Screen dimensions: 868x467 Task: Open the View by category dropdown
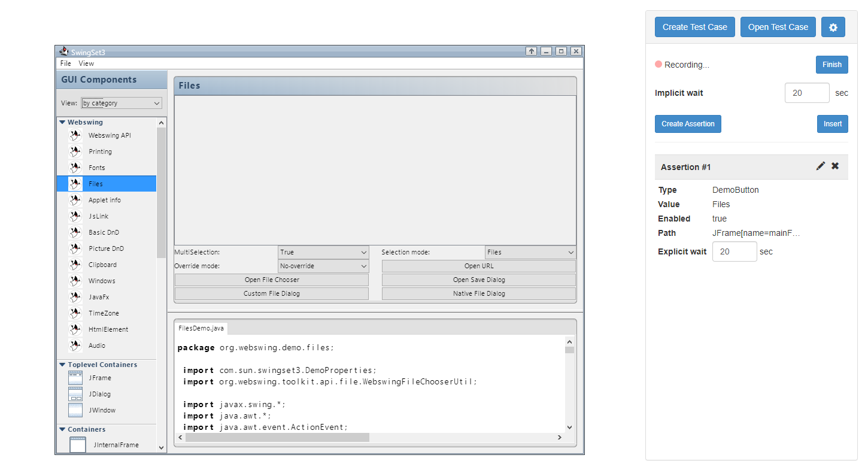[x=122, y=103]
